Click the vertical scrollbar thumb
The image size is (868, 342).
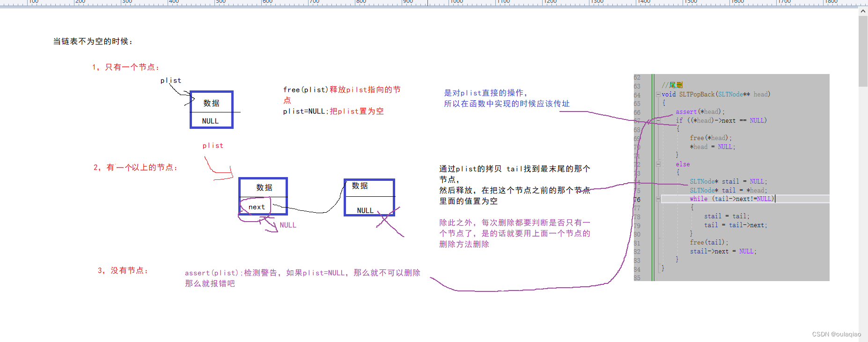pos(863,51)
